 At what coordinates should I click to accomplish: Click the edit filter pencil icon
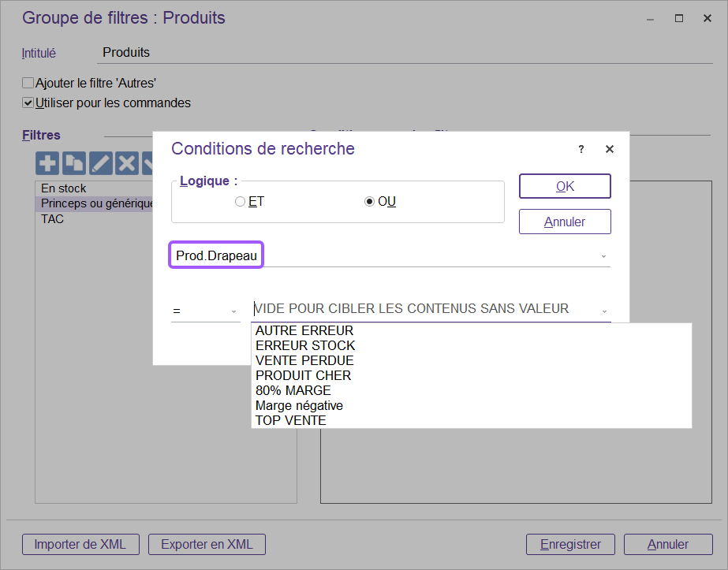(100, 163)
